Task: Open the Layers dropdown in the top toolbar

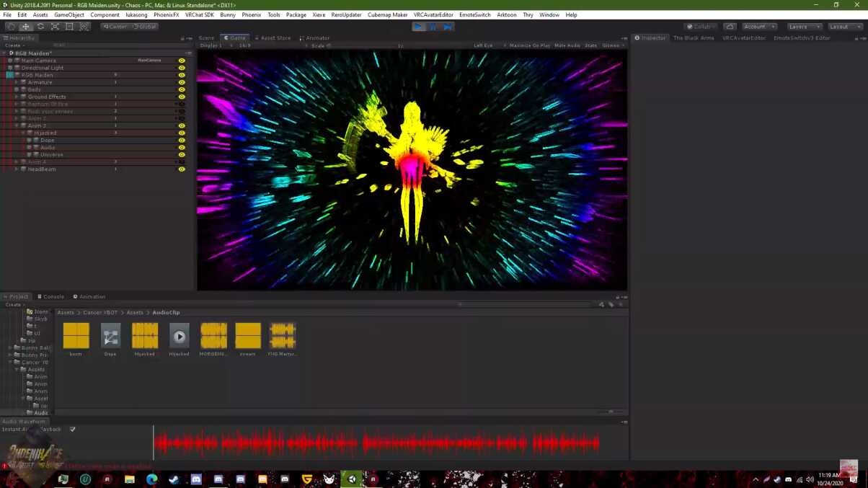Action: pyautogui.click(x=802, y=26)
